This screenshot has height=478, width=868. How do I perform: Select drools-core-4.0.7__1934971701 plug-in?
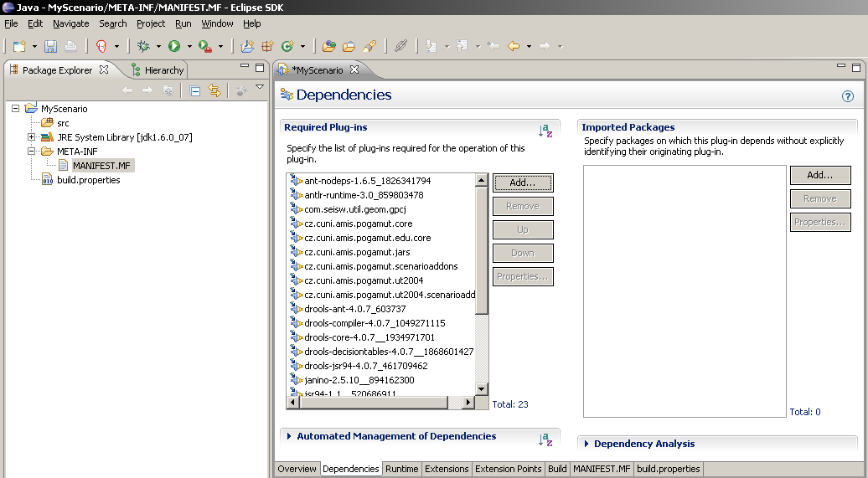coord(369,337)
